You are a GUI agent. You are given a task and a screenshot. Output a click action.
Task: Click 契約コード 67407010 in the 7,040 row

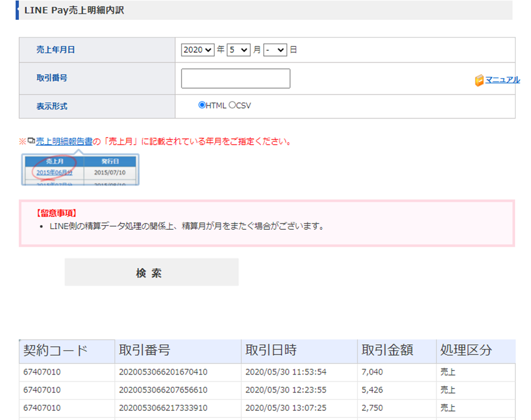42,372
